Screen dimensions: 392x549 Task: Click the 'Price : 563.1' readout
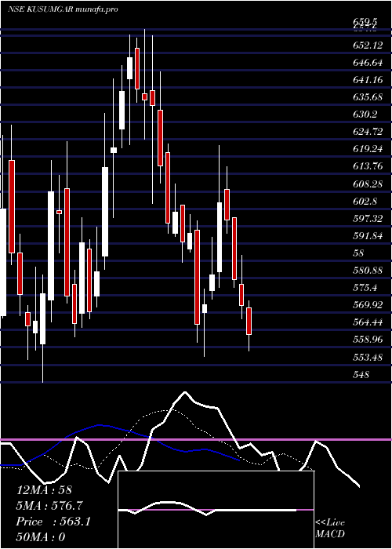[x=53, y=522]
